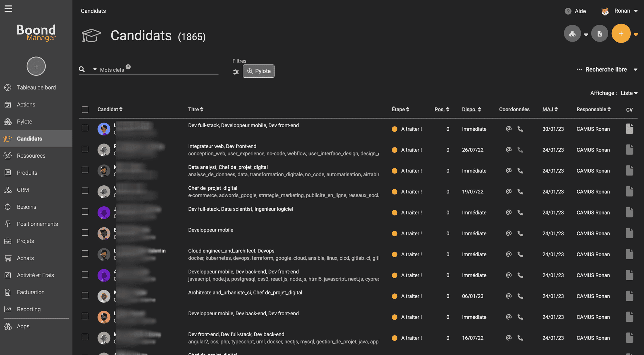Viewport: 644px width, 355px height.
Task: Click the document export round button
Action: [x=600, y=34]
